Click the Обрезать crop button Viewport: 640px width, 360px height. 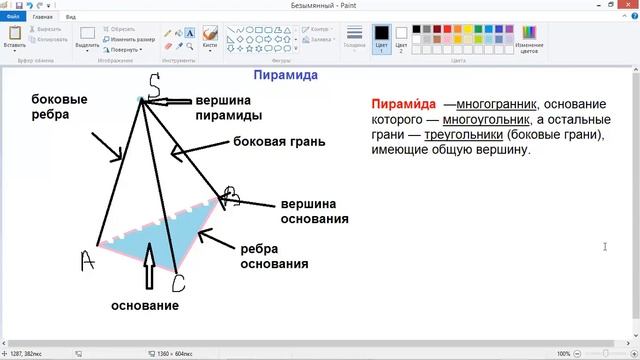tap(119, 29)
